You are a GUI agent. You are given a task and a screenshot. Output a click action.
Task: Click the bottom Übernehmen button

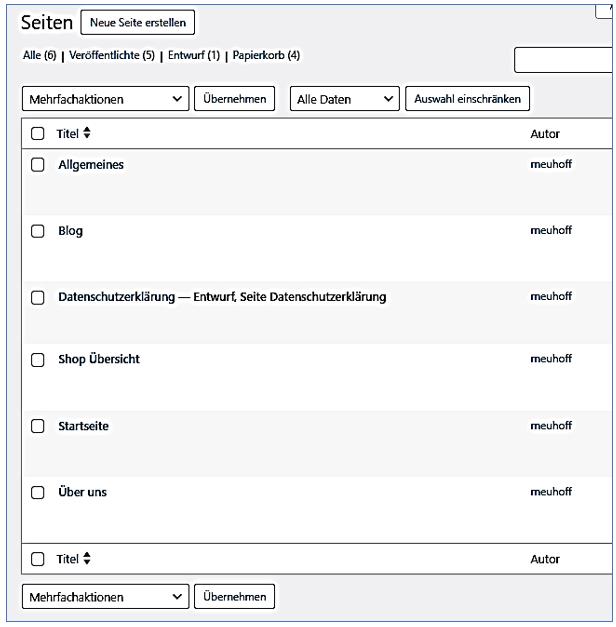[x=233, y=597]
